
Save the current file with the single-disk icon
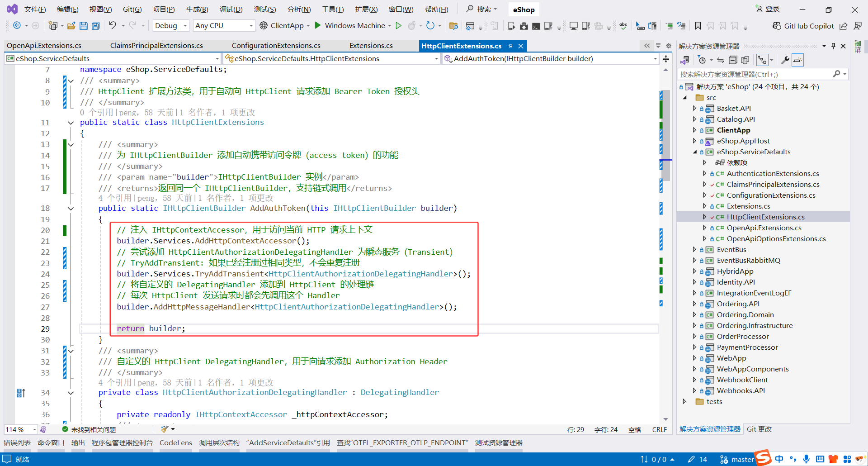[84, 26]
